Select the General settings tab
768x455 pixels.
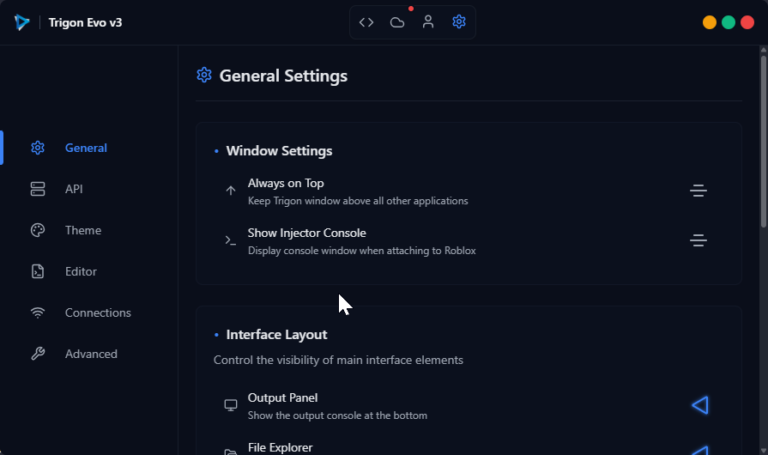[86, 148]
